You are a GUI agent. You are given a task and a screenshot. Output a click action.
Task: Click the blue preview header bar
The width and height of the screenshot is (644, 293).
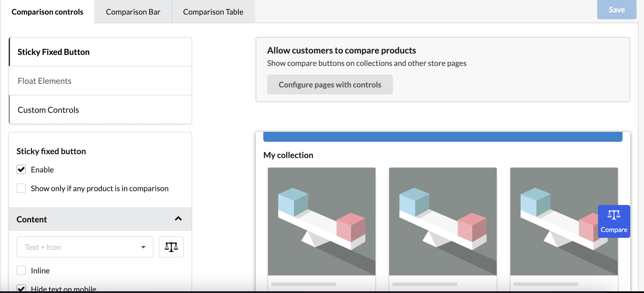443,137
